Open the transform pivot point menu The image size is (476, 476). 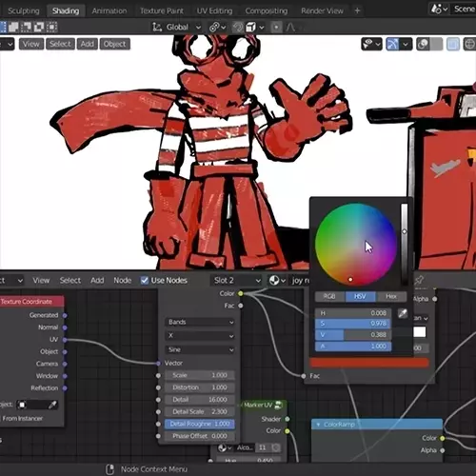point(217,28)
